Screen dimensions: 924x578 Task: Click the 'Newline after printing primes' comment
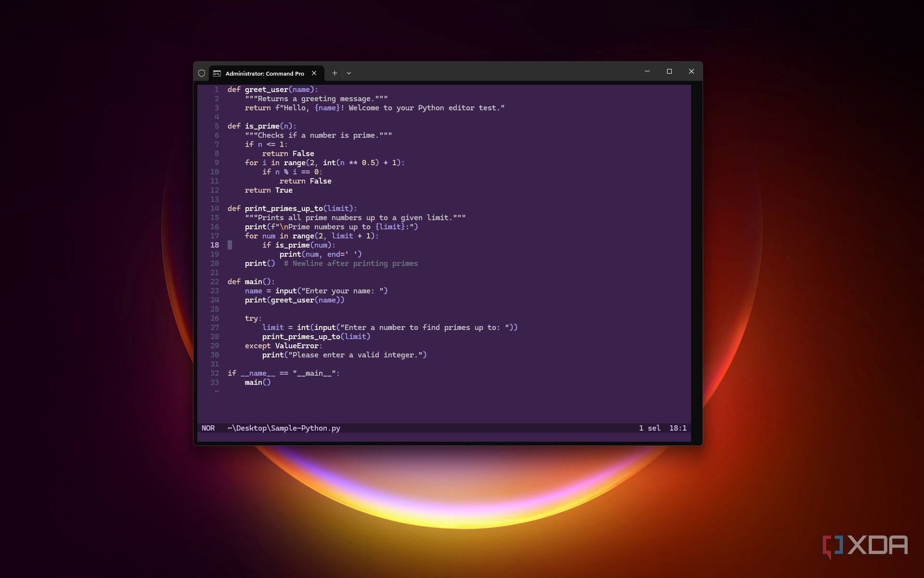[x=351, y=263]
